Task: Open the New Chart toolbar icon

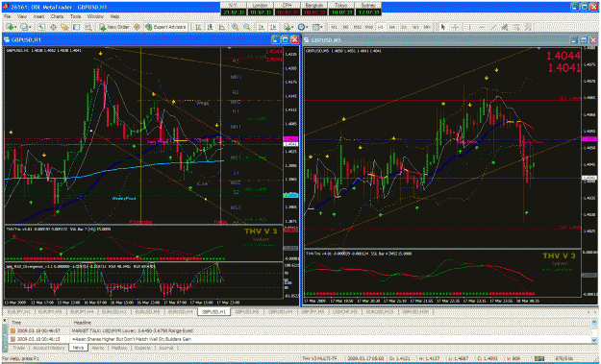Action: click(10, 27)
